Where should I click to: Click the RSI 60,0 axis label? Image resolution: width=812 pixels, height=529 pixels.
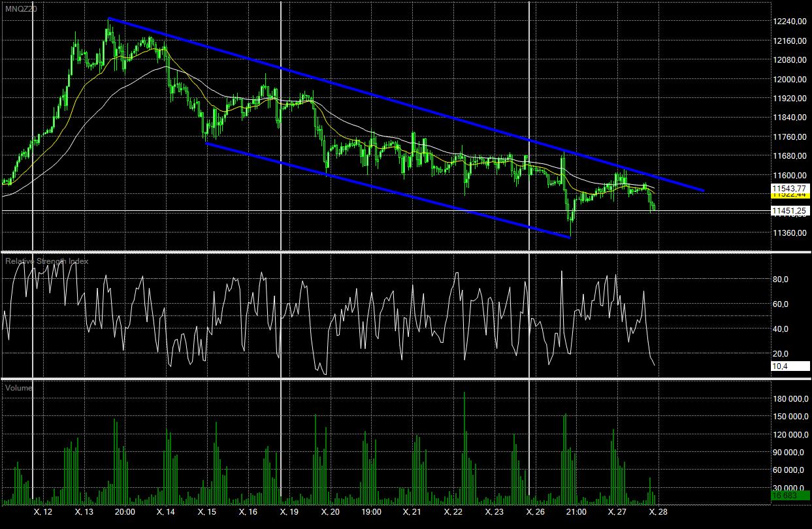781,304
